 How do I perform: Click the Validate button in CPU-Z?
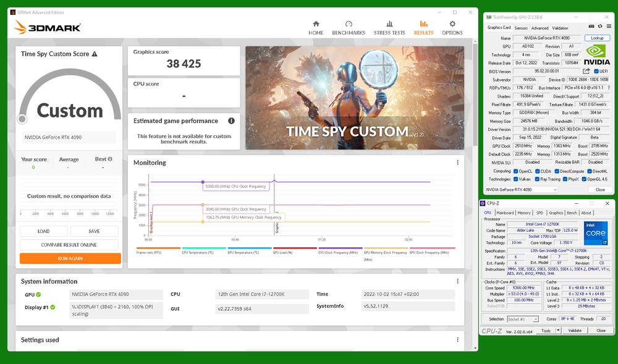click(575, 331)
